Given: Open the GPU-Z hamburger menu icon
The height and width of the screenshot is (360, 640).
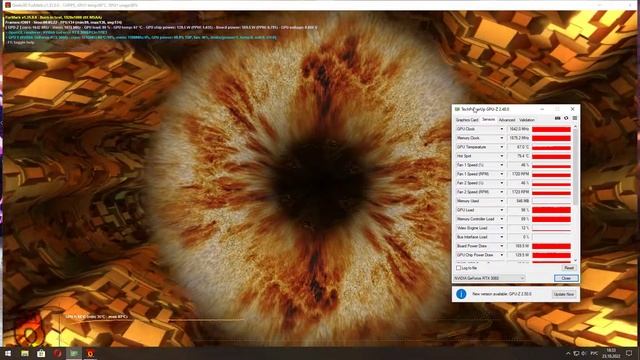Looking at the screenshot, I should pos(575,118).
